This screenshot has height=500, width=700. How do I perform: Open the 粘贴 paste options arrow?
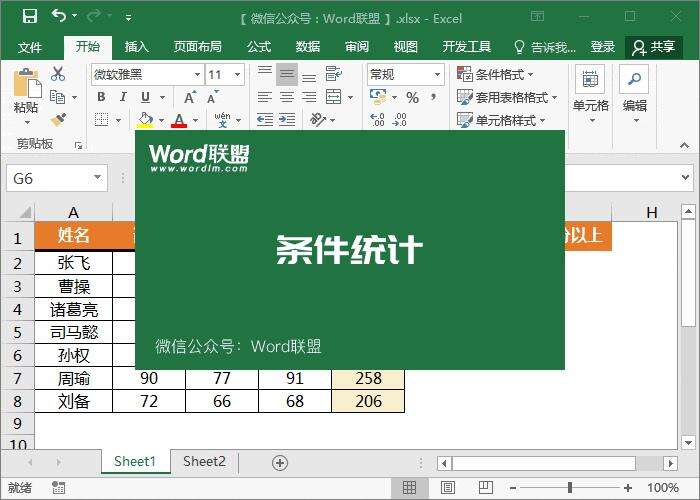point(27,122)
